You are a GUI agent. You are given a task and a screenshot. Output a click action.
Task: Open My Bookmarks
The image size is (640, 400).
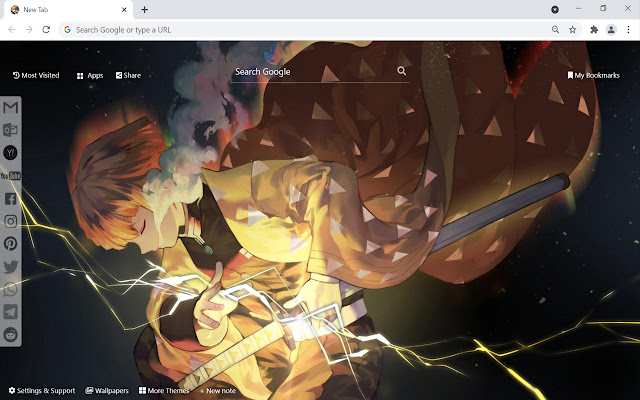pos(593,76)
